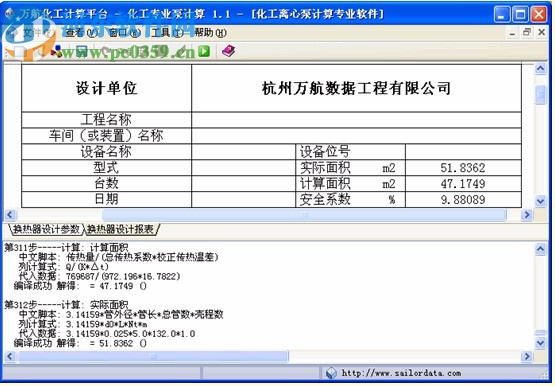This screenshot has height=386, width=555.
Task: Click the colored shapes toolbar icon
Action: pos(57,52)
